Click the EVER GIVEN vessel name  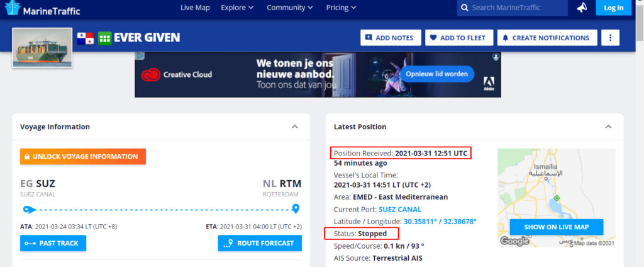click(x=147, y=38)
